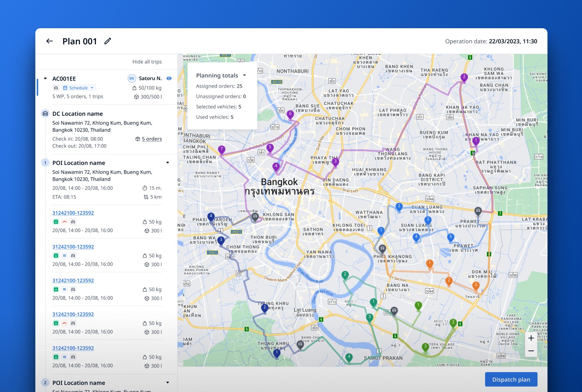
Task: Select dark blue marker 4 near Phasi Charoen
Action: coord(211,217)
